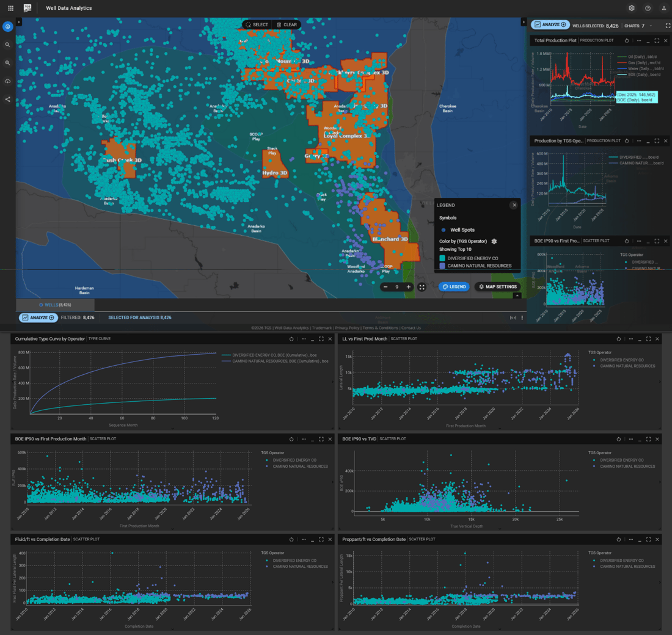Toggle Diversified Energy Co in BOE IP90 vs TVD legend
Screen dimensions: 672x635
(619, 460)
